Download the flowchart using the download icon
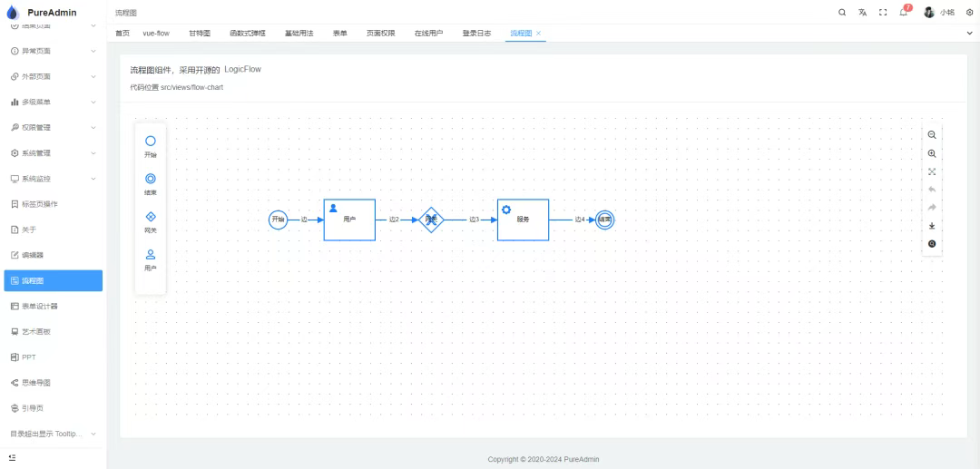 (932, 226)
